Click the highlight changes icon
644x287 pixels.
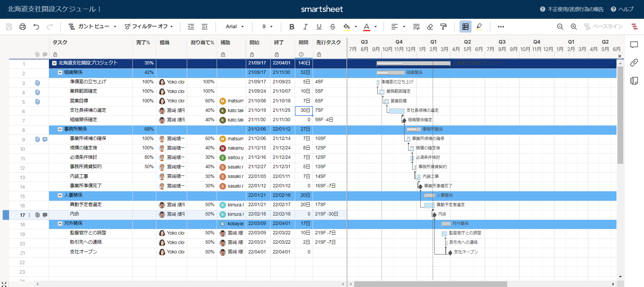pyautogui.click(x=479, y=27)
